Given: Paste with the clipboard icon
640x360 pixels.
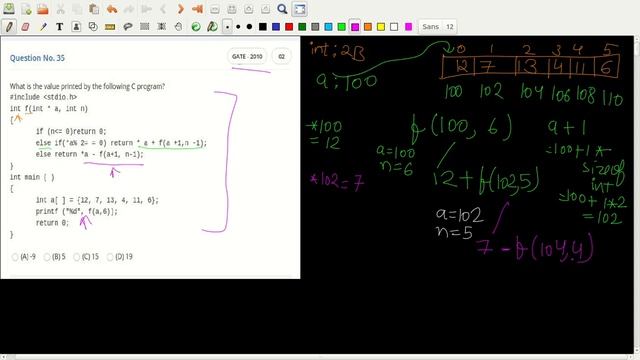Looking at the screenshot, I should pos(94,9).
